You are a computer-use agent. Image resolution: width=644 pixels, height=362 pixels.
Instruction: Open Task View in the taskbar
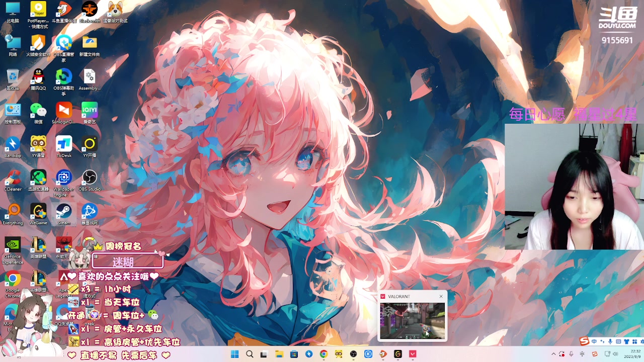(264, 354)
